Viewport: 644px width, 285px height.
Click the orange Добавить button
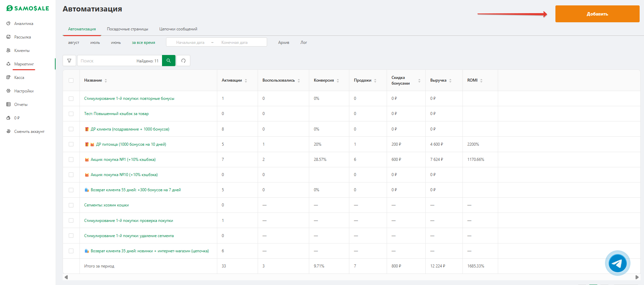pyautogui.click(x=597, y=14)
